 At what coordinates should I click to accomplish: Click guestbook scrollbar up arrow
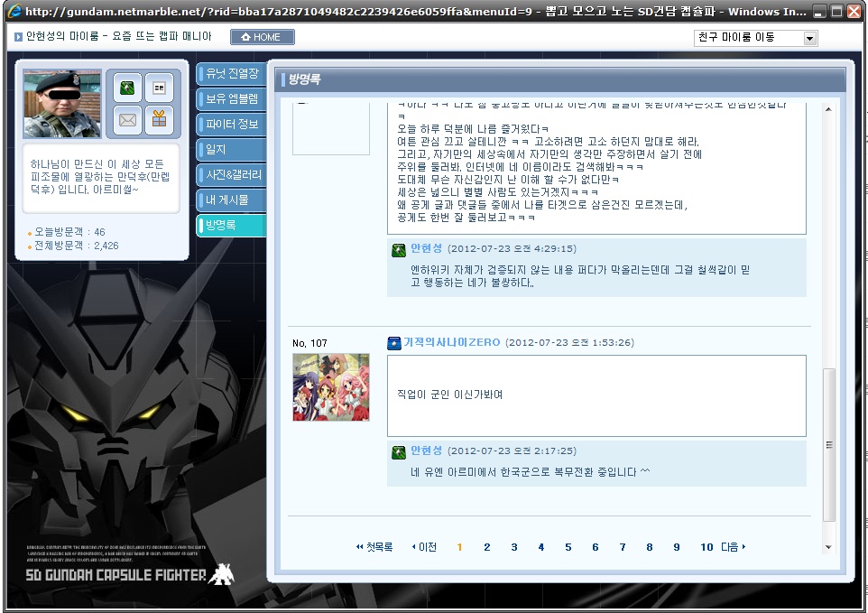[828, 109]
